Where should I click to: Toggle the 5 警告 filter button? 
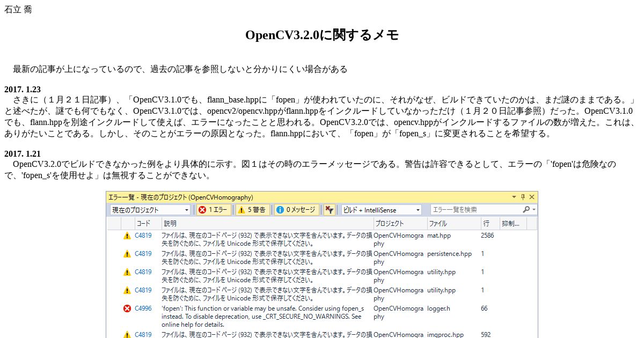pos(252,210)
